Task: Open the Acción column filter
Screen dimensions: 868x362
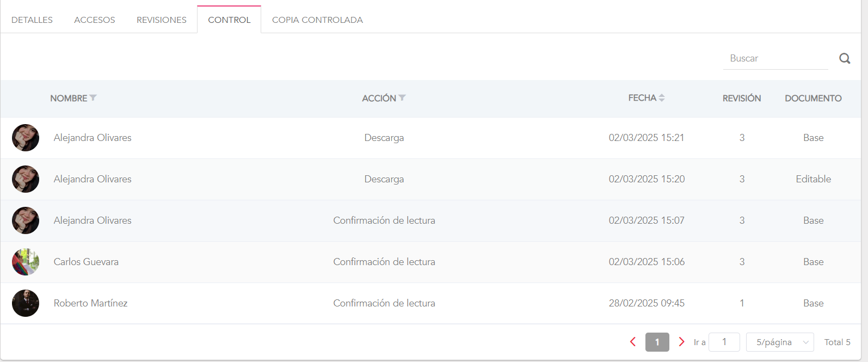Action: point(402,98)
